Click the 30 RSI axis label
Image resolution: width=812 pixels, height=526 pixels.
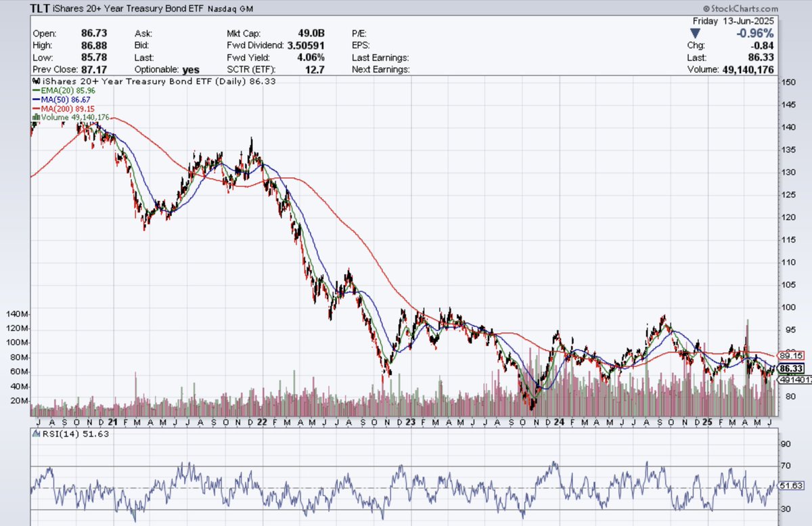785,510
